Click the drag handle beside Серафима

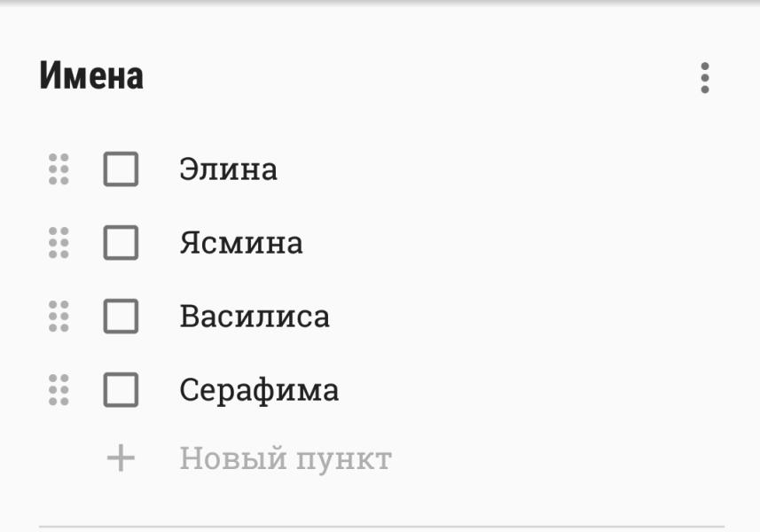59,390
